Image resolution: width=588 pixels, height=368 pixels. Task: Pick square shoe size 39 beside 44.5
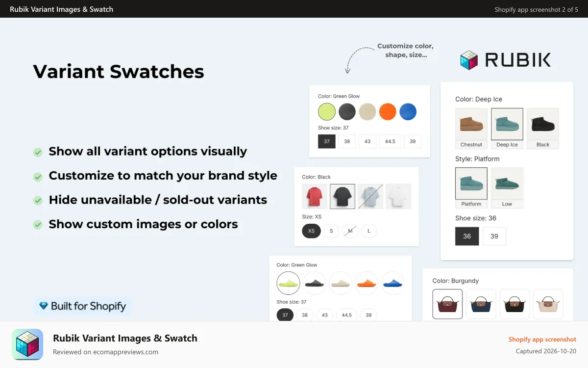coord(413,141)
